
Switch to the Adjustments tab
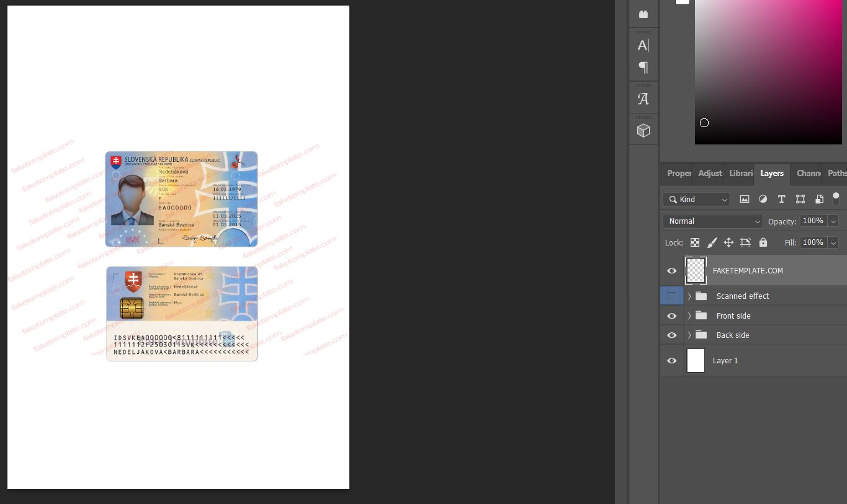click(x=710, y=174)
